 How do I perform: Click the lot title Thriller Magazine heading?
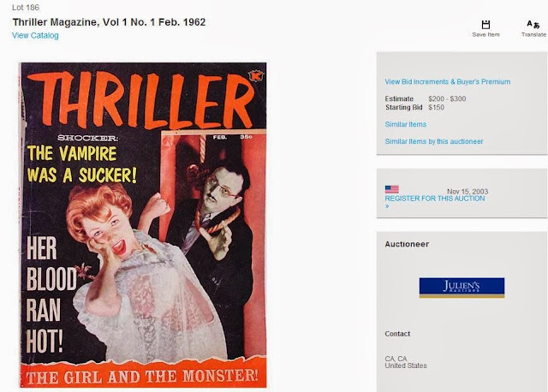pos(109,22)
